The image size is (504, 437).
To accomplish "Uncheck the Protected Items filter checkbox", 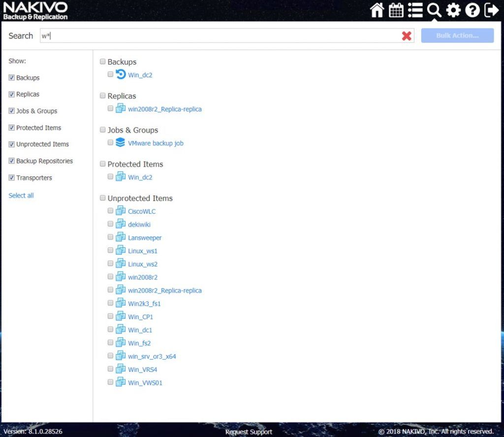I will pyautogui.click(x=12, y=128).
